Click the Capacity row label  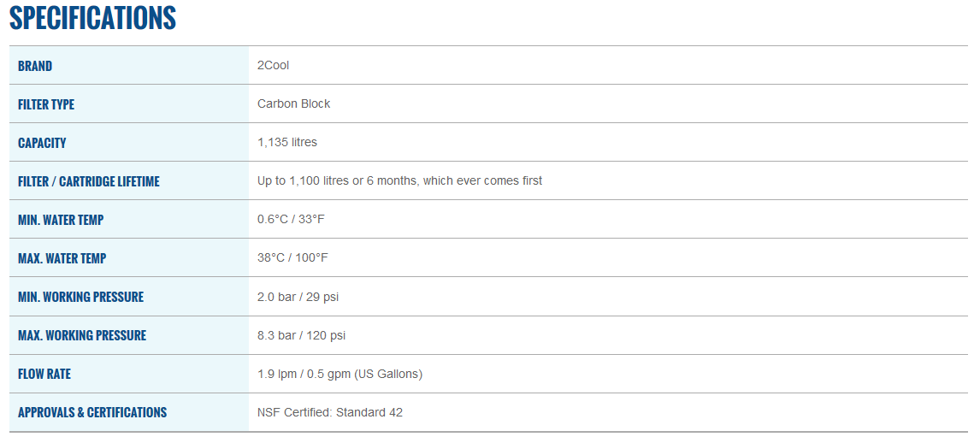coord(42,143)
